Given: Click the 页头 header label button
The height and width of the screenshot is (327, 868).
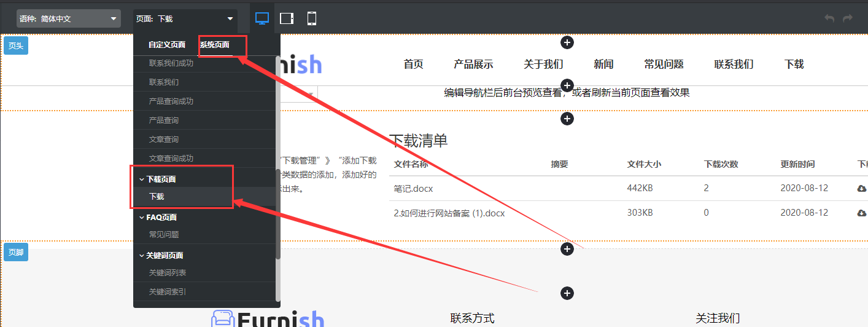Looking at the screenshot, I should 15,45.
